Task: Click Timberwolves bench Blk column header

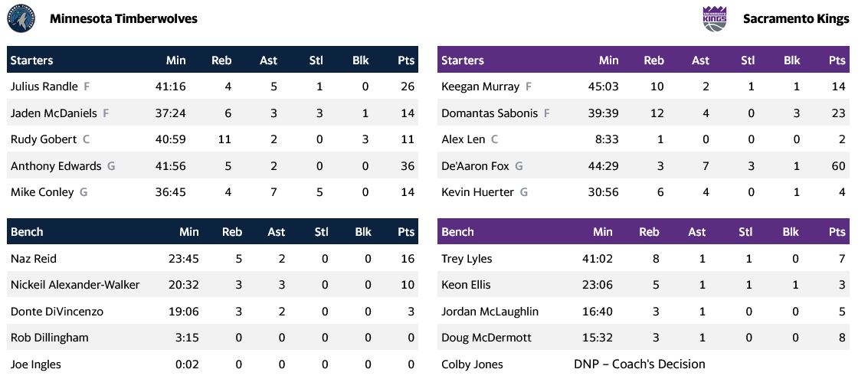Action: pyautogui.click(x=362, y=232)
